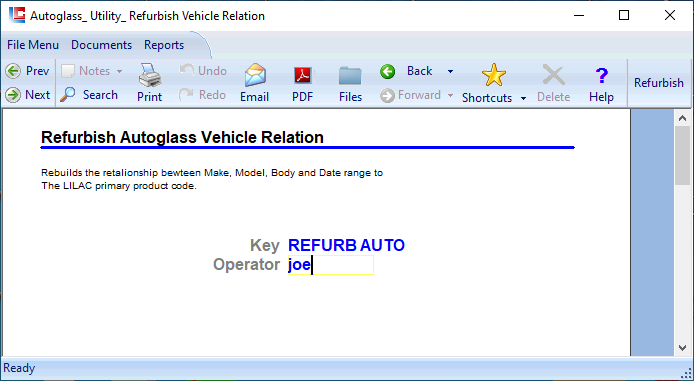
Task: Click the Search magnifier icon
Action: [x=68, y=95]
